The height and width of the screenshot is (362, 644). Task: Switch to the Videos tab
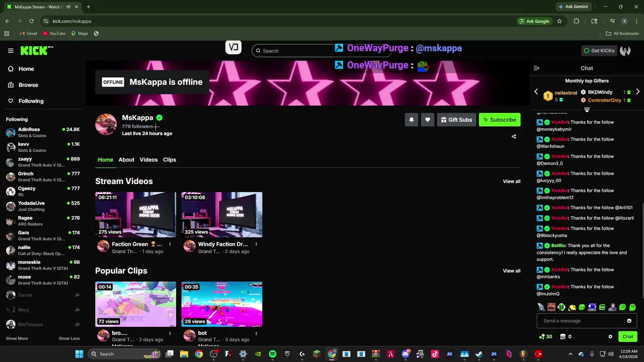click(148, 160)
